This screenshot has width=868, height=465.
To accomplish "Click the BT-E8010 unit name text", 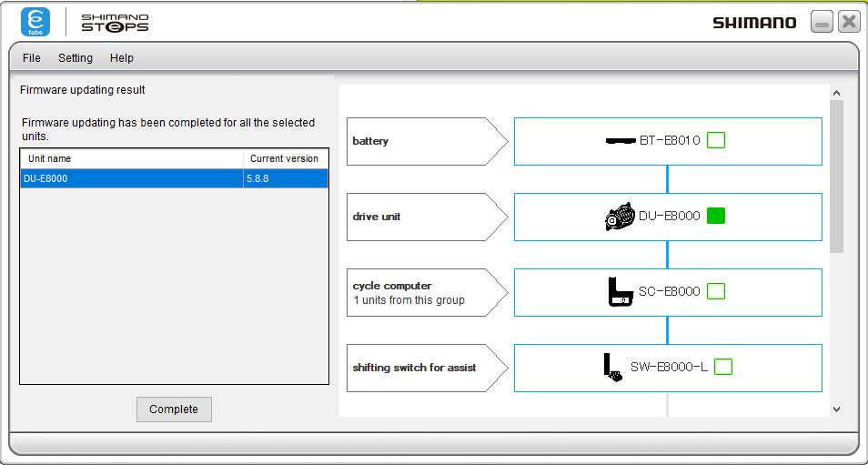I will 670,141.
